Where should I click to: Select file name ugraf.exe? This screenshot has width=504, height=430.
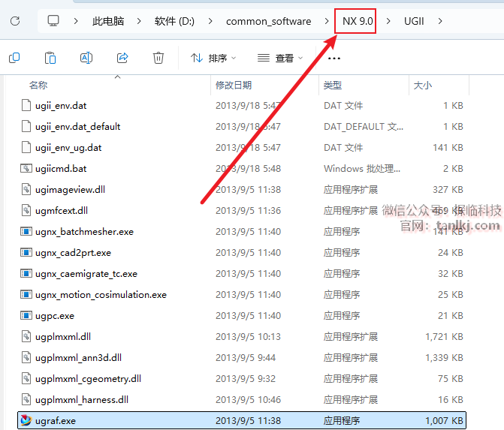[x=56, y=421]
